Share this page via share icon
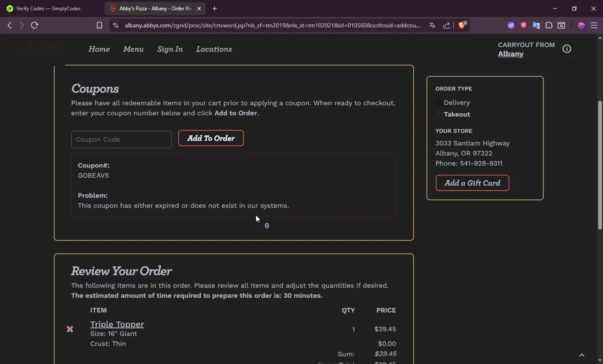The image size is (603, 364). [446, 25]
